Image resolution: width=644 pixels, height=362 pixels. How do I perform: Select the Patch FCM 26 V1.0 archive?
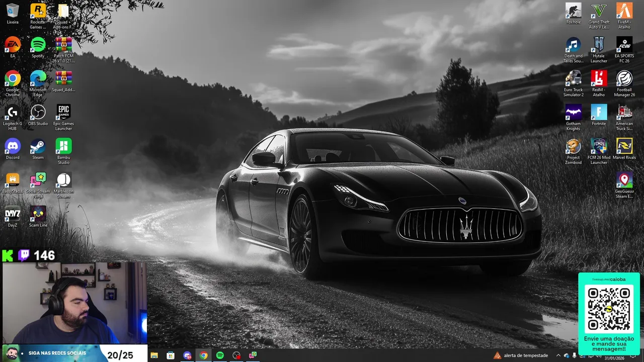pyautogui.click(x=63, y=50)
